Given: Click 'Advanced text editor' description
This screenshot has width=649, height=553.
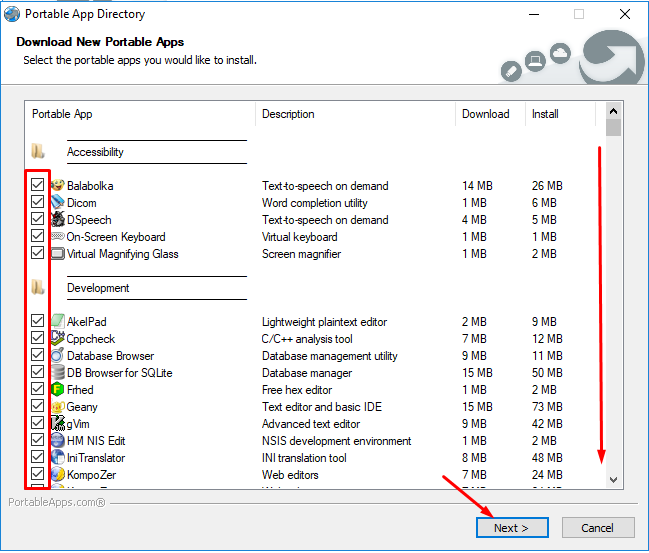Looking at the screenshot, I should coord(311,424).
